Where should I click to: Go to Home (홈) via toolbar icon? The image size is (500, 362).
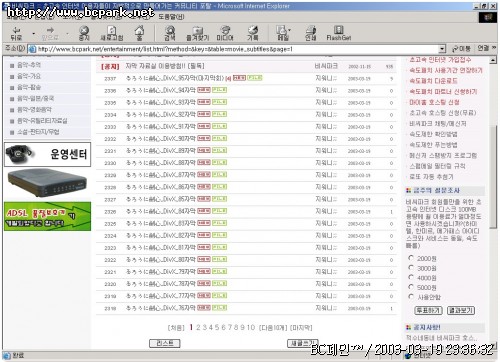[139, 34]
